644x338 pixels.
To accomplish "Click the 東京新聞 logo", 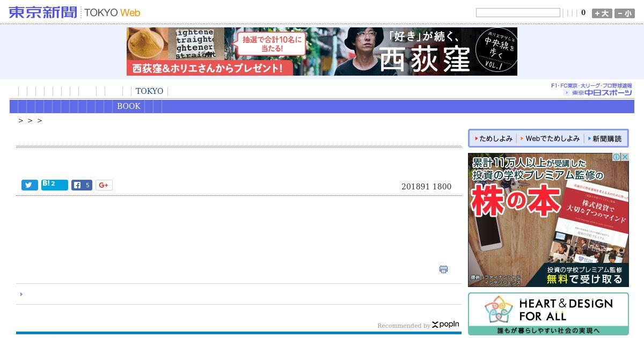I will click(x=43, y=12).
